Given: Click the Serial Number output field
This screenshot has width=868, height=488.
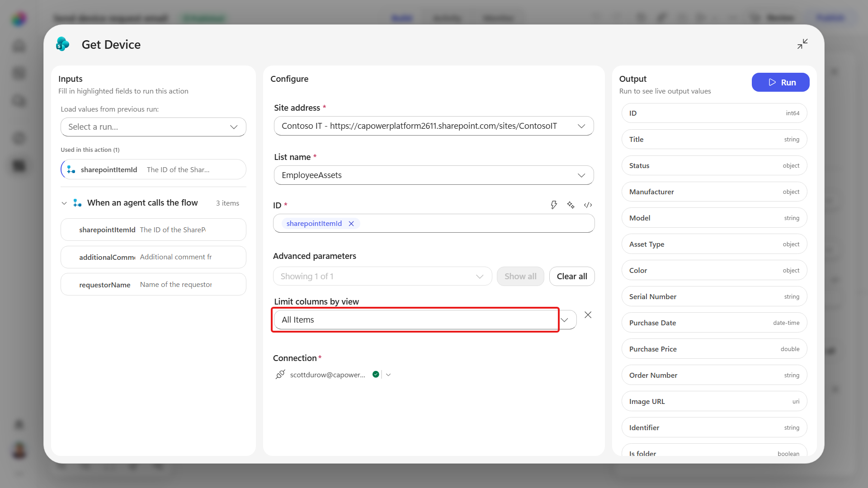Looking at the screenshot, I should pos(714,296).
